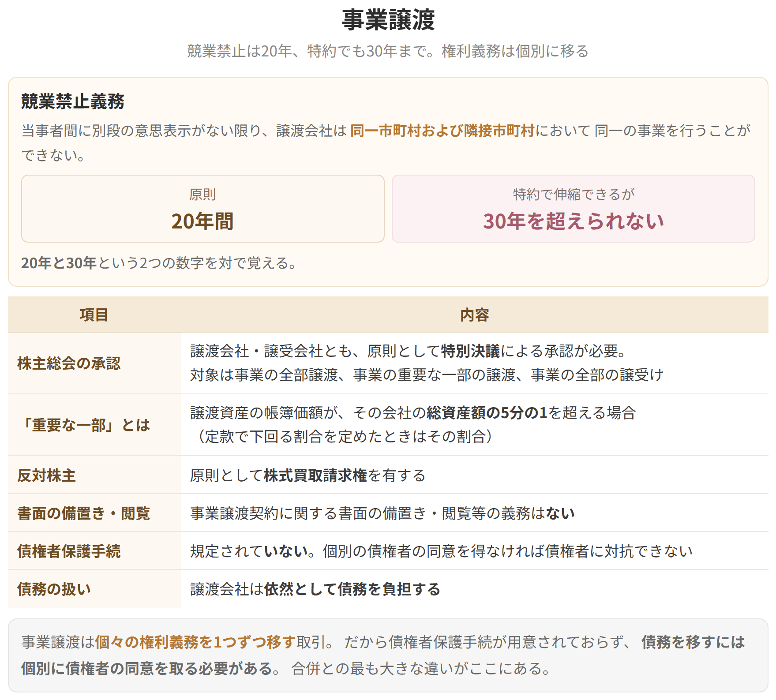Click the row label 株主総会の承認

coord(69,363)
